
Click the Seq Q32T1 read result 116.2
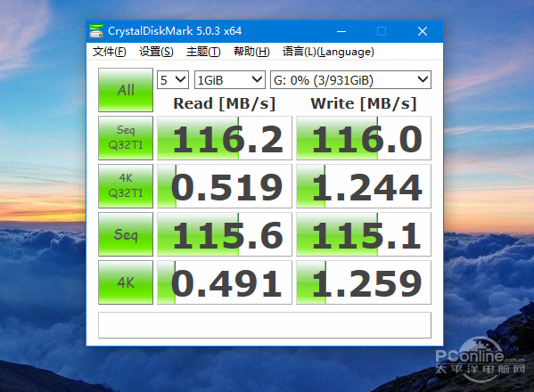225,138
